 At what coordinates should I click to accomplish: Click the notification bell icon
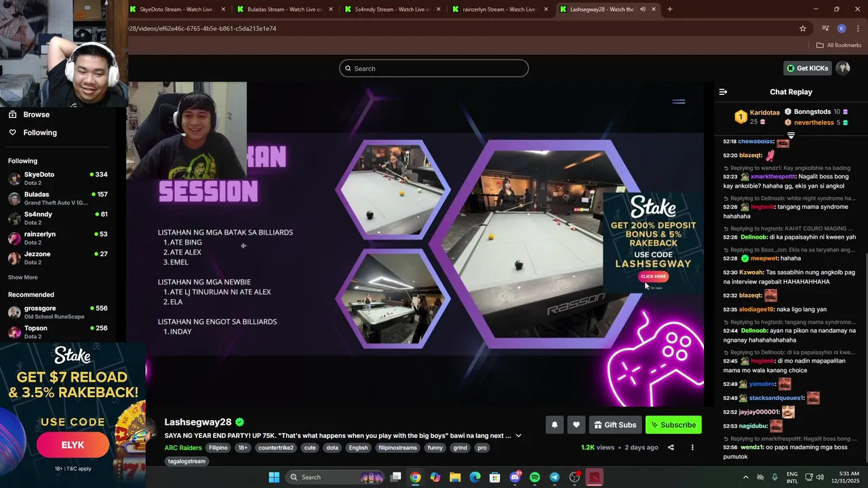pos(554,425)
